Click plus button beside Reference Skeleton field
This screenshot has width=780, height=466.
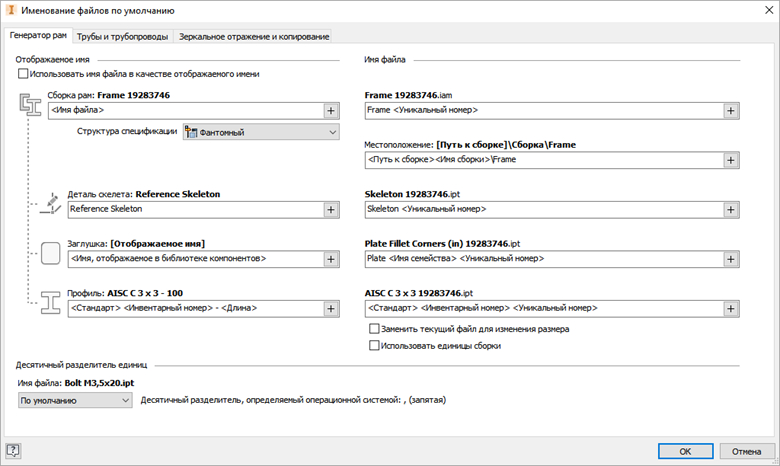(331, 209)
